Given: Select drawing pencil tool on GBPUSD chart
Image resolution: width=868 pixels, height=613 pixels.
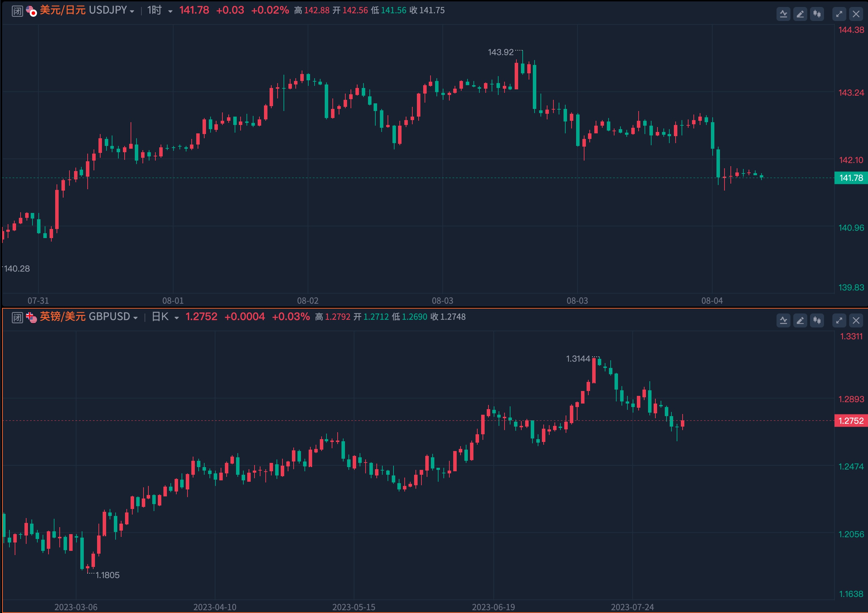Looking at the screenshot, I should (800, 321).
